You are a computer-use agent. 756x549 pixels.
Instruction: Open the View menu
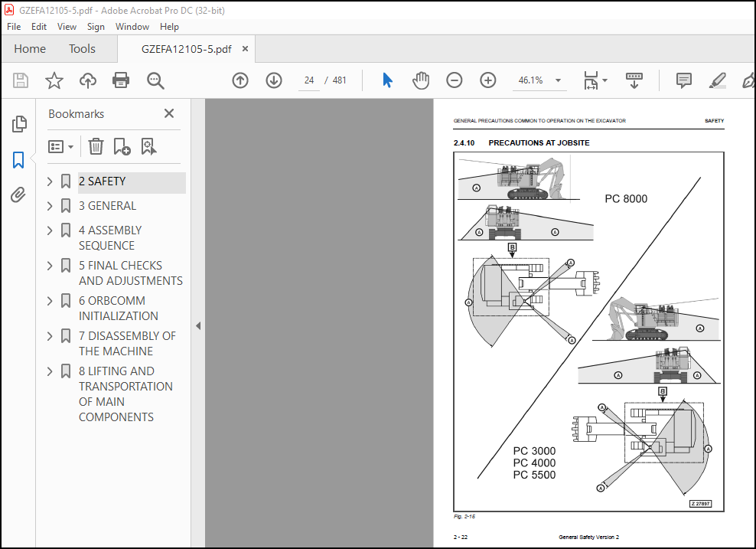(x=67, y=27)
